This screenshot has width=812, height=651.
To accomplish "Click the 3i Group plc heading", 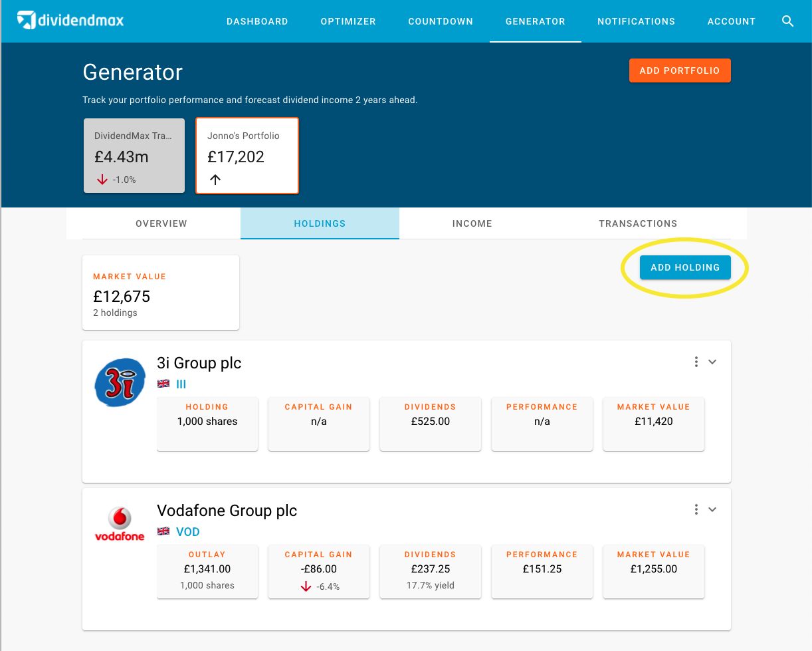I will 199,363.
